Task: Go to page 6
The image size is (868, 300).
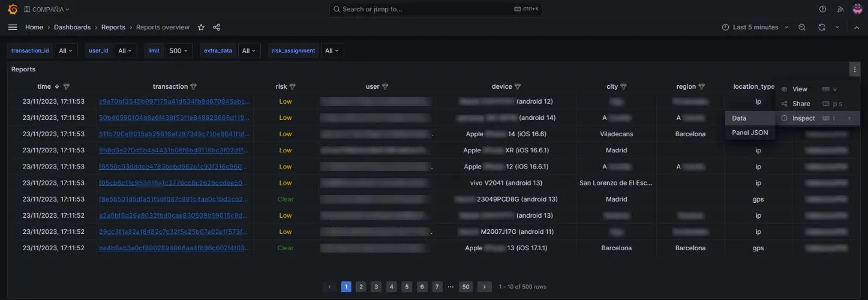Action: 422,287
